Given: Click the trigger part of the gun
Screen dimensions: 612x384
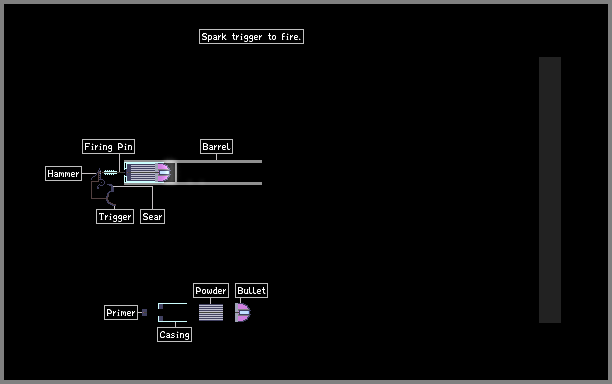Looking at the screenshot, I should click(110, 196).
